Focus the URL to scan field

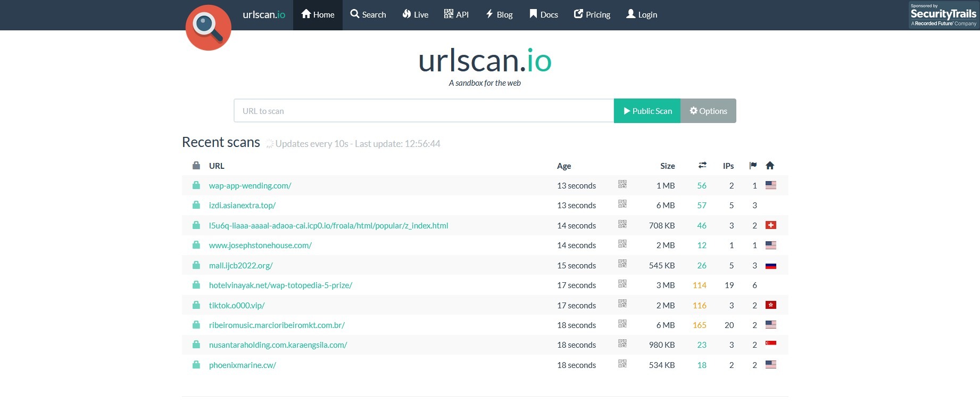(423, 111)
